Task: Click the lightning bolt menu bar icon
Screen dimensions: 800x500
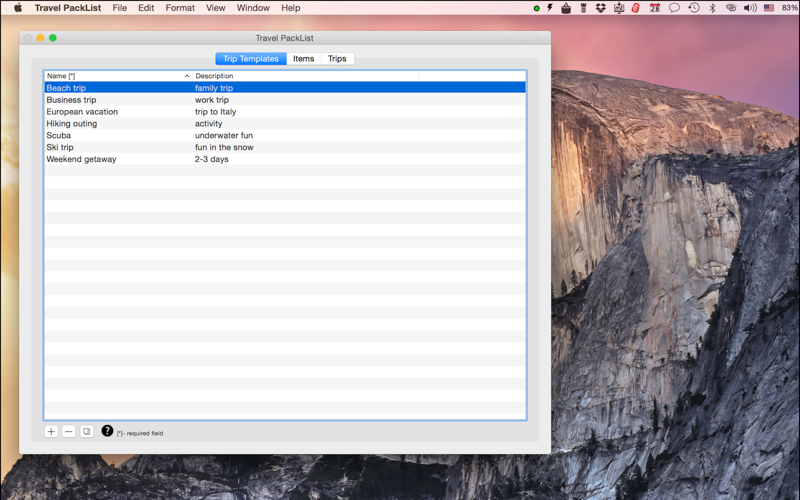Action: coord(550,8)
